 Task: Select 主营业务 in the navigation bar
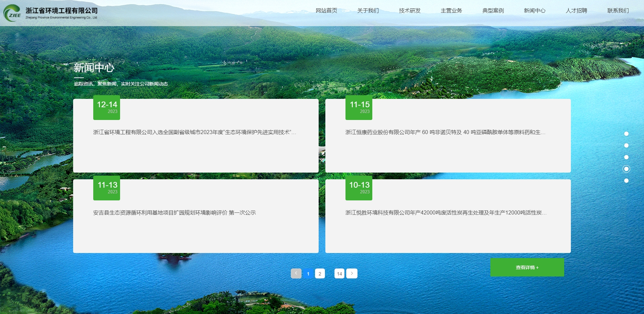coord(451,11)
